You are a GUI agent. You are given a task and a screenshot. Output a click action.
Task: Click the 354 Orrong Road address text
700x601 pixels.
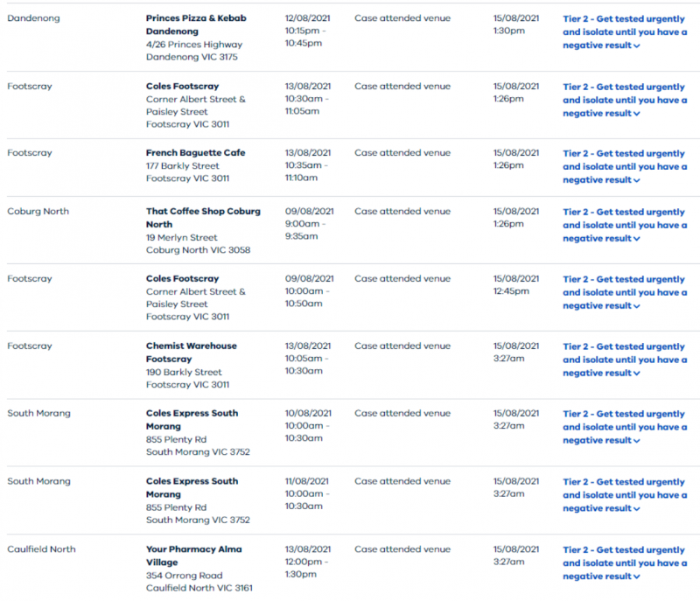click(x=185, y=576)
